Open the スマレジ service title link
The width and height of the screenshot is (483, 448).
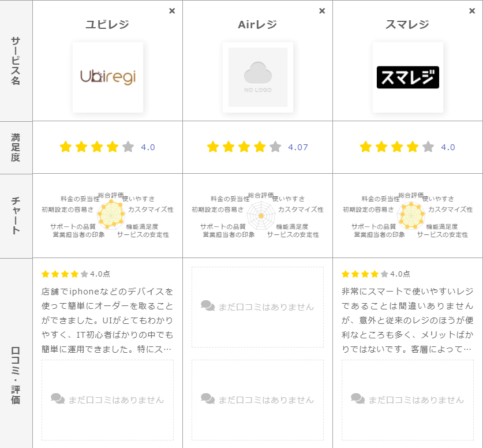click(x=407, y=25)
